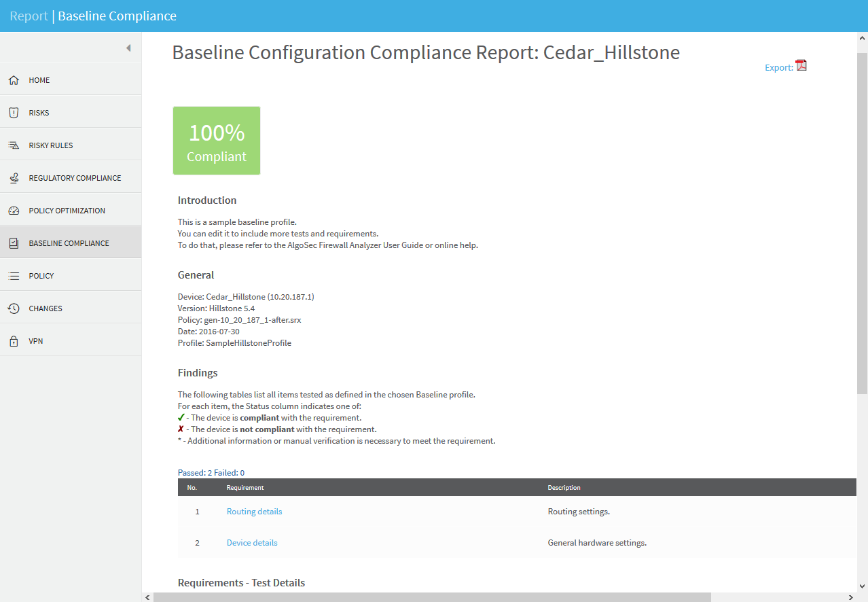Click the horizontal scrollbar at bottom
The height and width of the screenshot is (602, 868).
click(432, 597)
